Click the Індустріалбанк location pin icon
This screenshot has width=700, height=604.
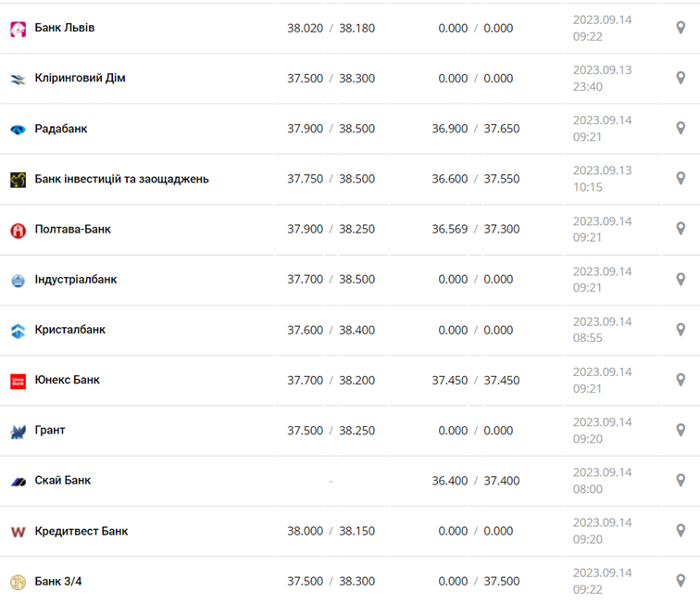click(681, 280)
